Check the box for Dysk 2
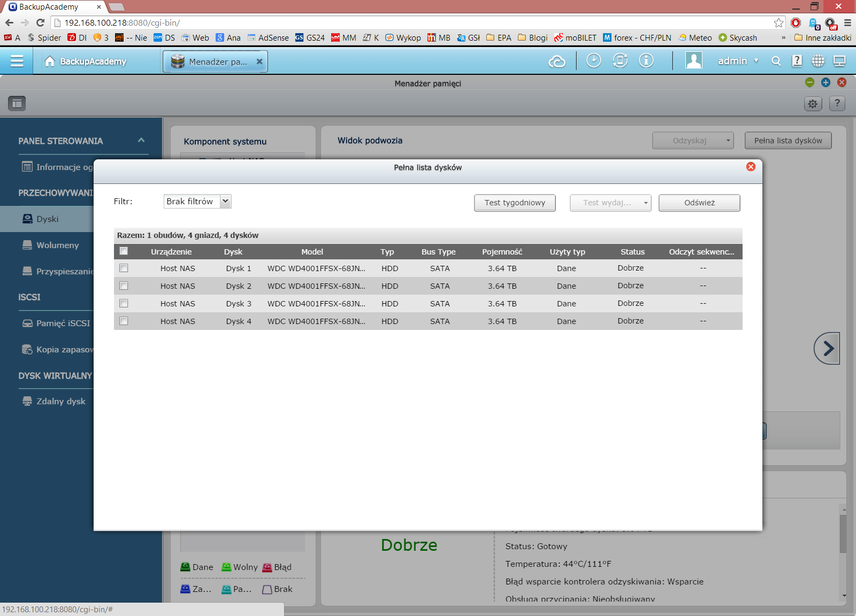Screen dimensions: 856x616 [124, 286]
